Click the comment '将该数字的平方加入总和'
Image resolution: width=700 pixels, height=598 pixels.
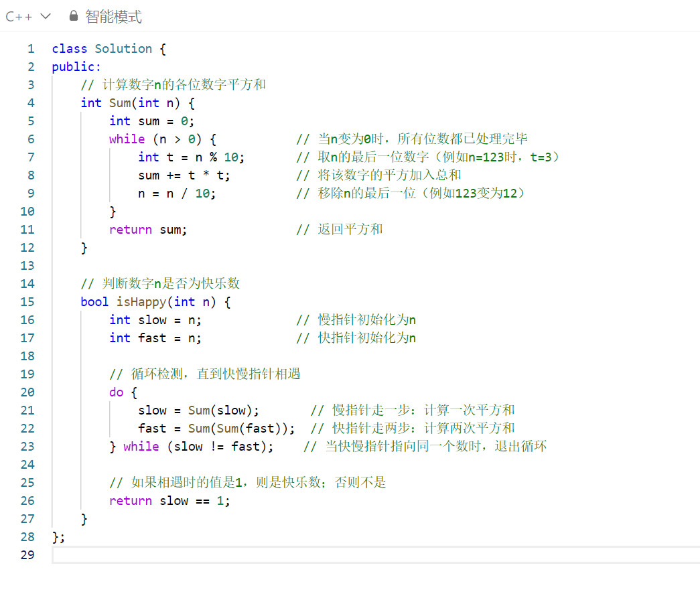click(389, 175)
